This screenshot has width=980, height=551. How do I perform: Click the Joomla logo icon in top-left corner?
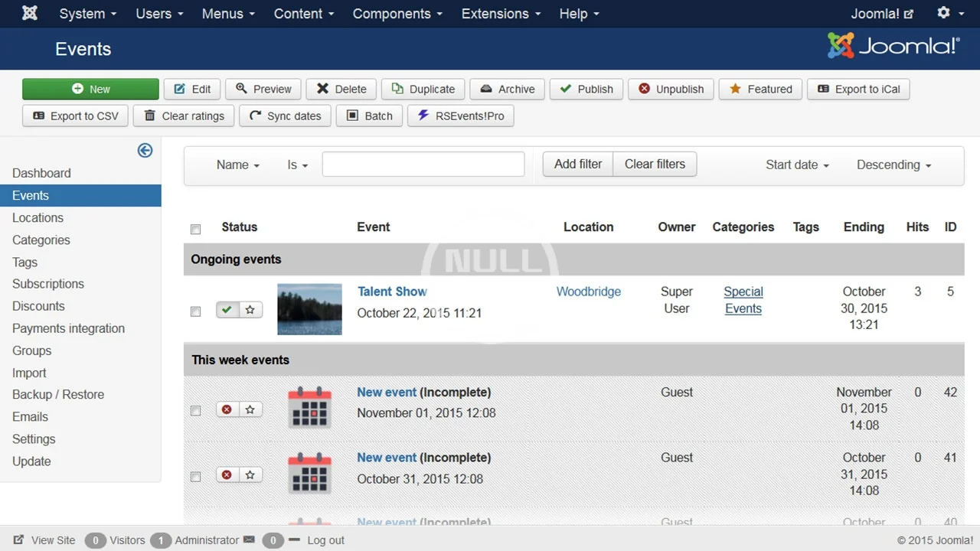[30, 14]
